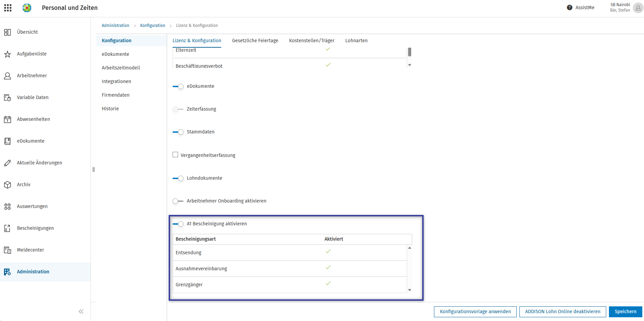
Task: Click the Variable Daten icon
Action: click(x=7, y=97)
